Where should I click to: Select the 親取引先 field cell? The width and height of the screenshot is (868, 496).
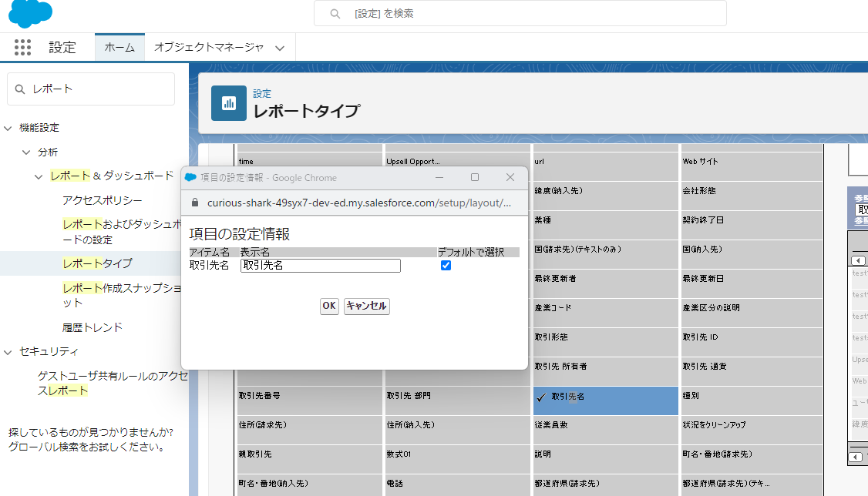pos(309,459)
